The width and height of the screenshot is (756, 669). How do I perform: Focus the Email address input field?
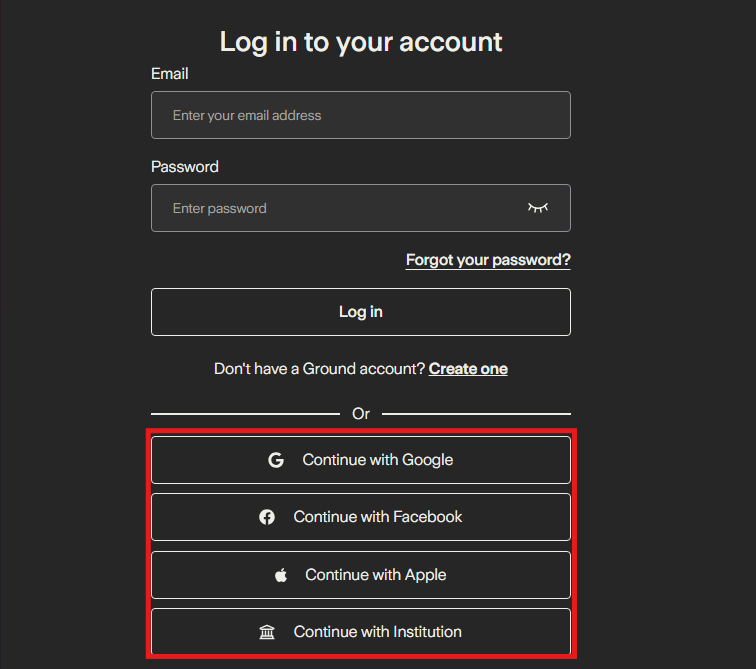point(360,115)
